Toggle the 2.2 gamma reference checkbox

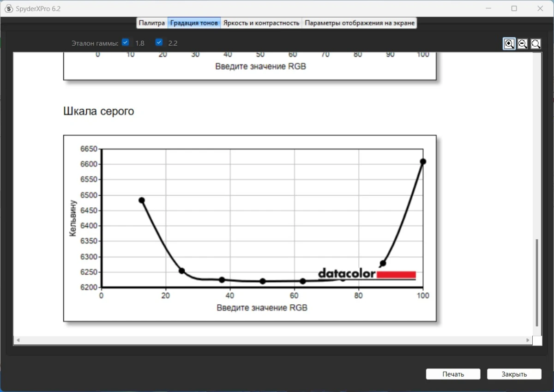159,42
